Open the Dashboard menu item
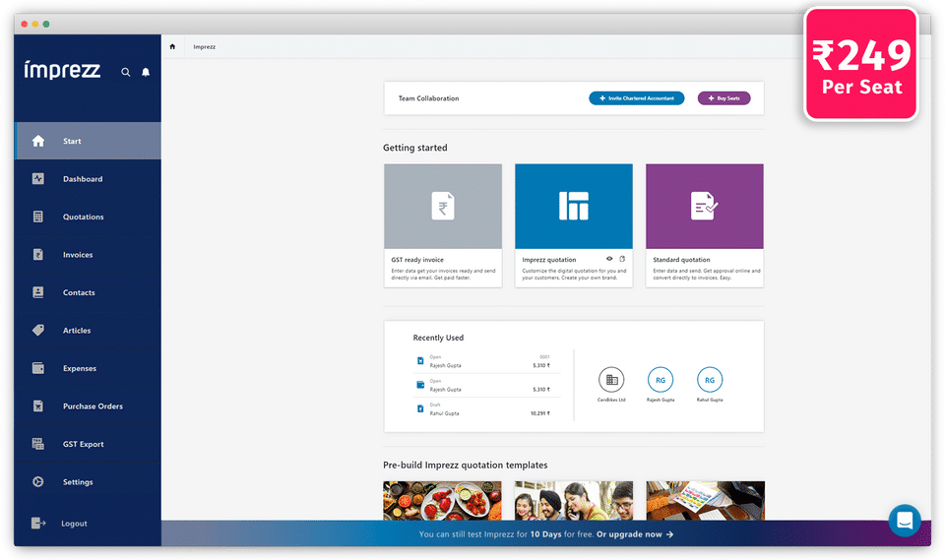Image resolution: width=945 pixels, height=560 pixels. [88, 179]
